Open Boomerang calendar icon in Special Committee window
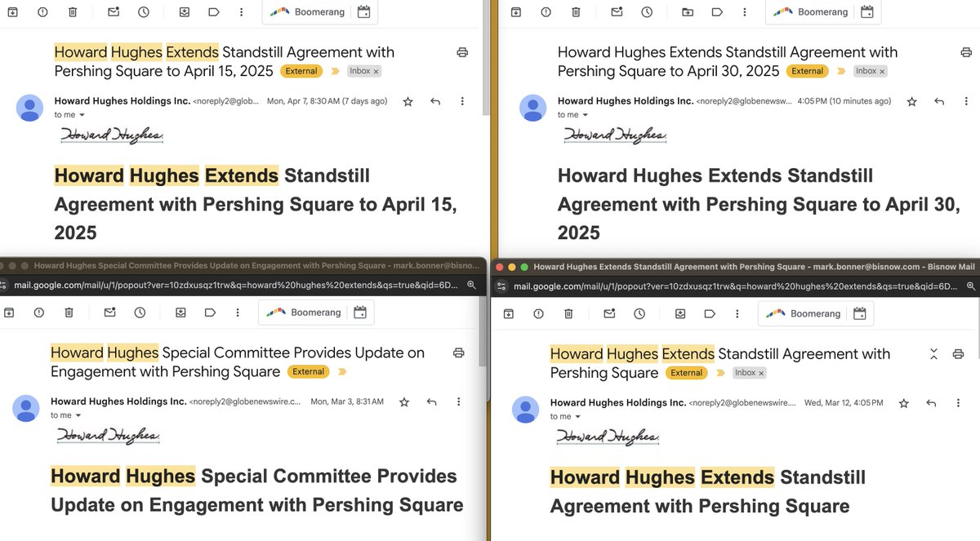980x541 pixels. click(360, 313)
